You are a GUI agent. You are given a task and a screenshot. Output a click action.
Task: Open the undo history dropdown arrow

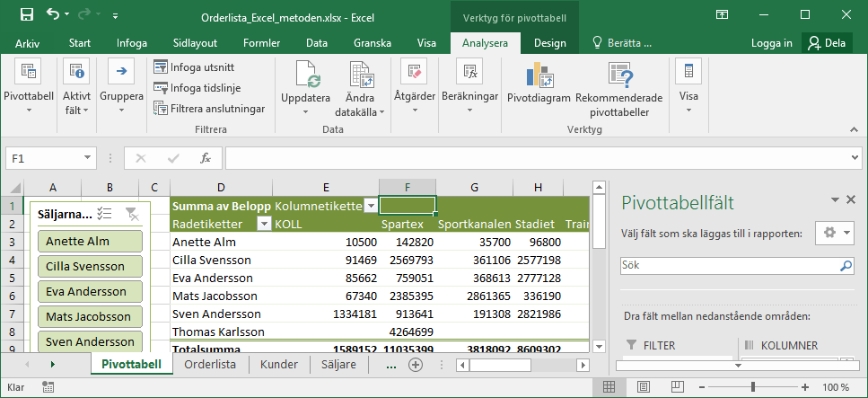coord(67,15)
